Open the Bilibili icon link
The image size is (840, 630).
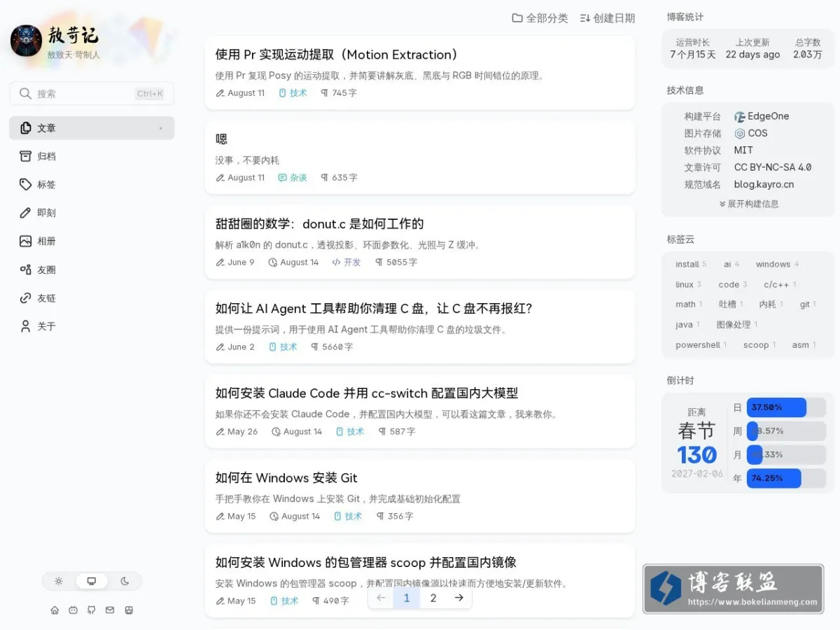tap(73, 610)
